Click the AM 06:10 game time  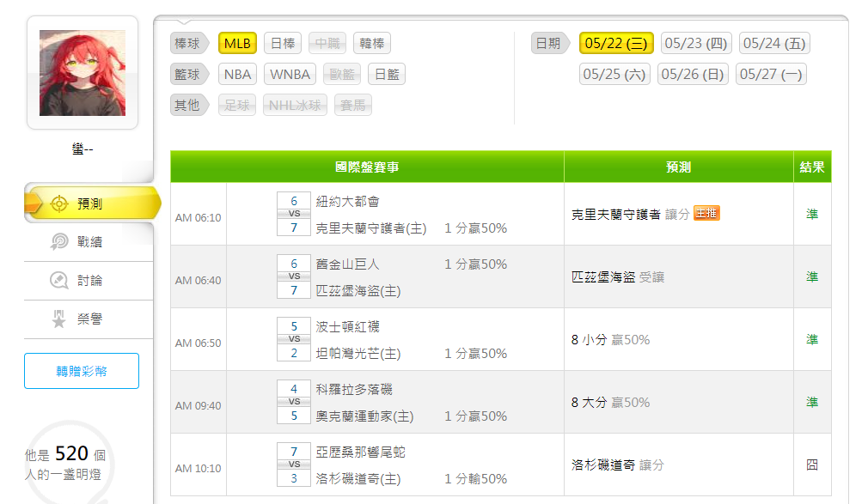point(199,218)
